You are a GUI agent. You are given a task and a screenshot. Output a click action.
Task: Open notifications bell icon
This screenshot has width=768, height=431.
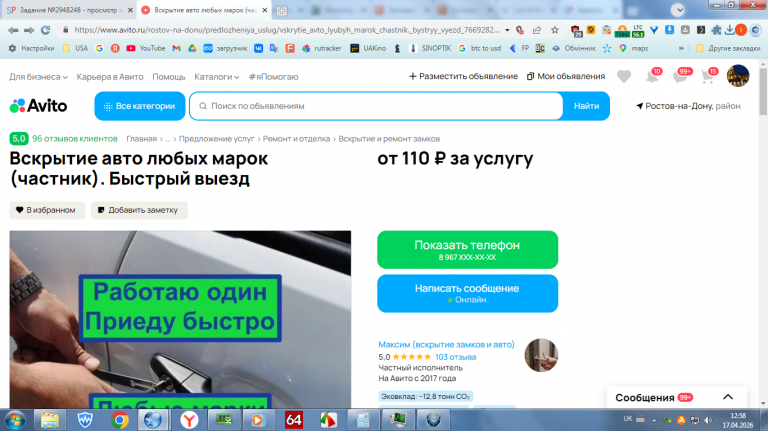coord(652,76)
